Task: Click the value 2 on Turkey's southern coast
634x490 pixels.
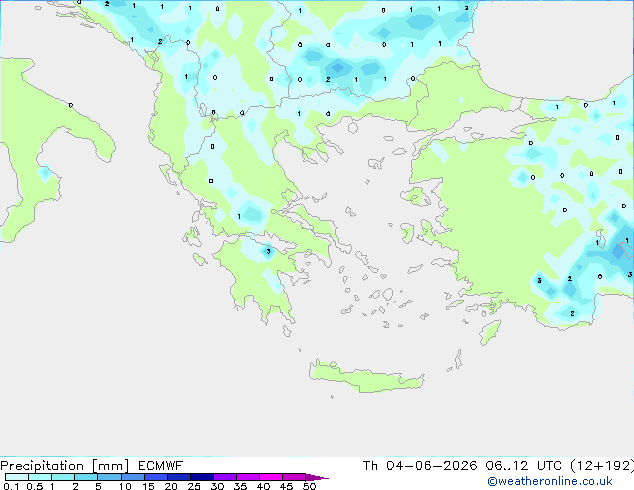Action: coord(572,313)
